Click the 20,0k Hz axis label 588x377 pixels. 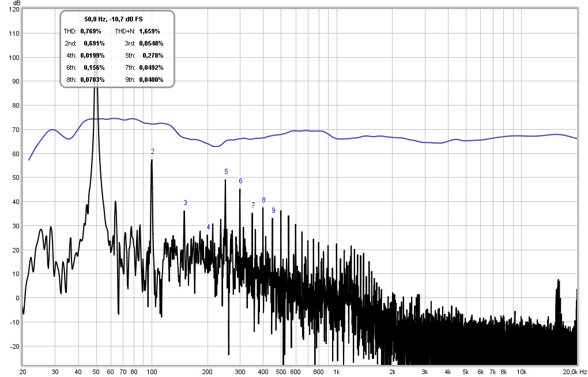tap(575, 372)
